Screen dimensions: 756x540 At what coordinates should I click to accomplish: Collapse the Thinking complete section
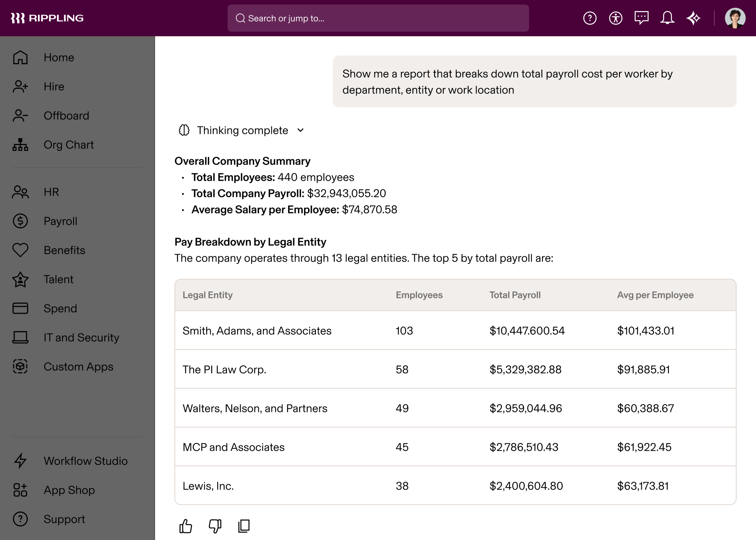[x=300, y=130]
